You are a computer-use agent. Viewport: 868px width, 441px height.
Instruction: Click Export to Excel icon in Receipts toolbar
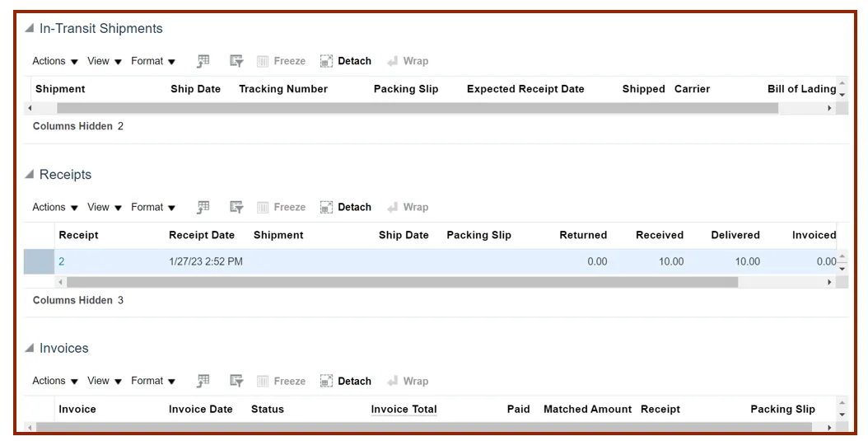click(x=203, y=207)
